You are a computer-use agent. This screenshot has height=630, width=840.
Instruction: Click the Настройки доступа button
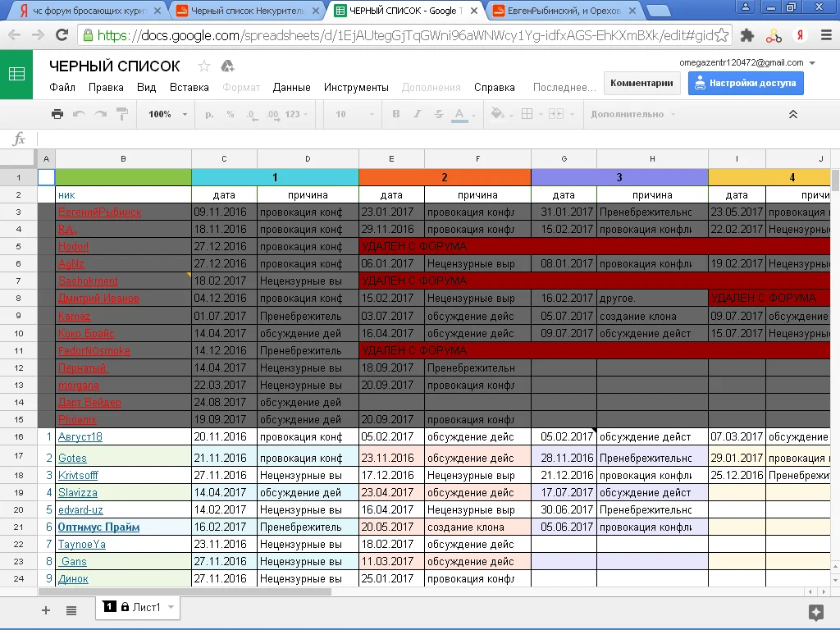point(746,83)
